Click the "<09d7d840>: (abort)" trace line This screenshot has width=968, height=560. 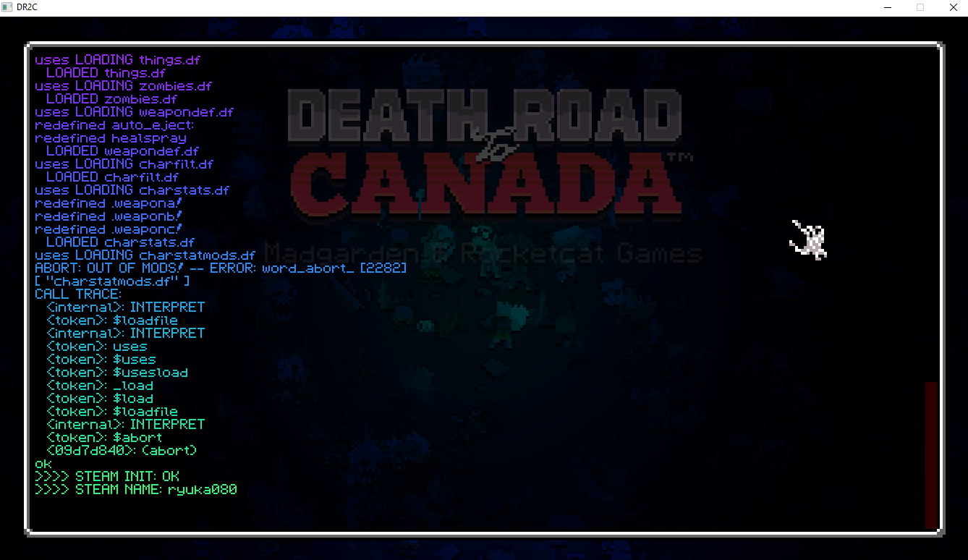point(122,451)
